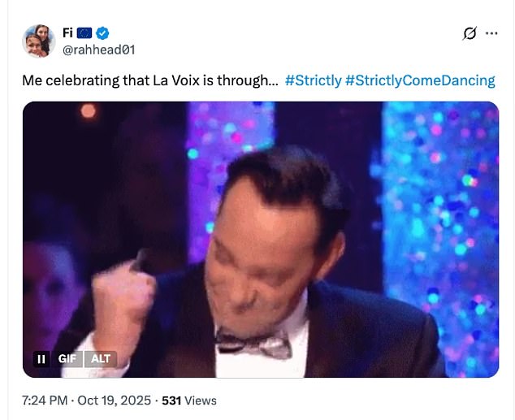Pause the playing GIF
This screenshot has width=515, height=420.
[x=40, y=358]
